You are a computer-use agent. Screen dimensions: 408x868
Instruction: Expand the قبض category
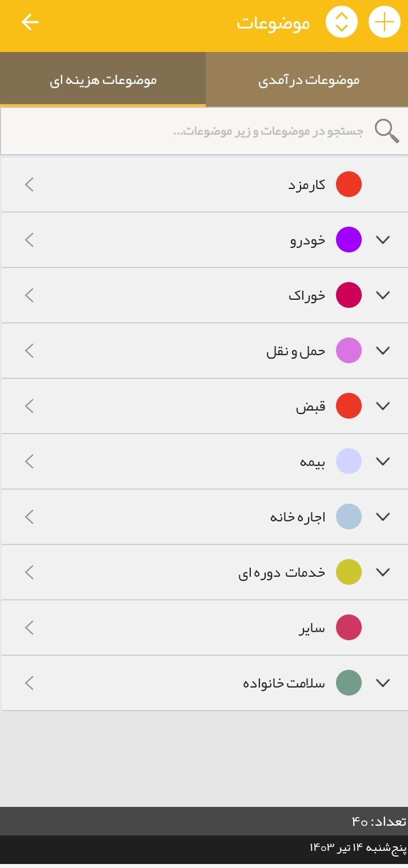click(x=383, y=406)
